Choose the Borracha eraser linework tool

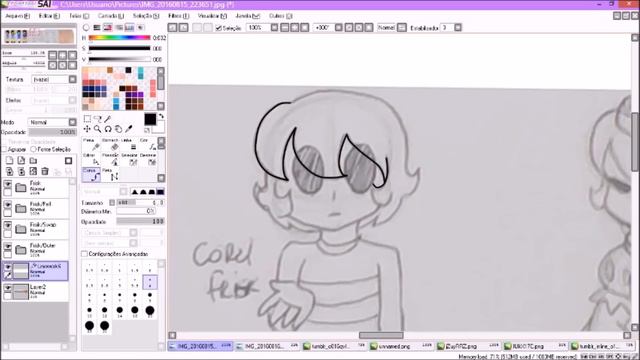[110, 144]
